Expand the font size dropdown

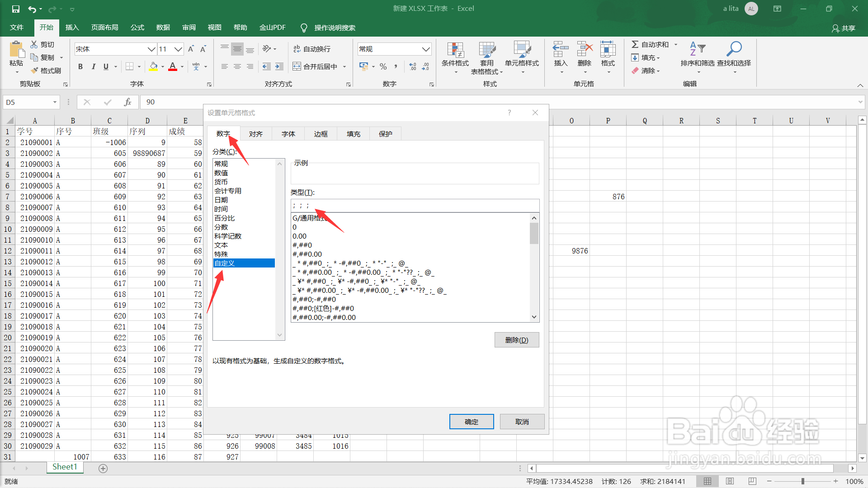point(178,49)
